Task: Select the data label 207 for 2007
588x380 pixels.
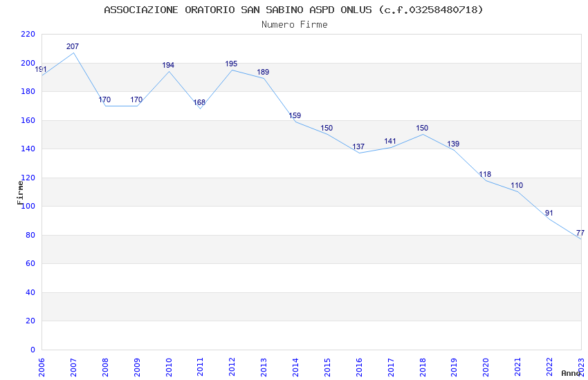Action: (x=73, y=46)
